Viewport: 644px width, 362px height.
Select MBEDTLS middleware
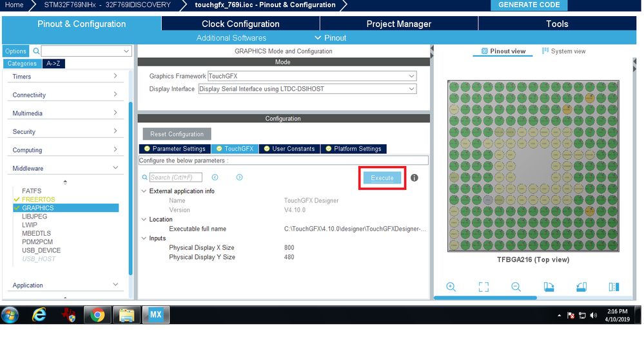(x=37, y=234)
